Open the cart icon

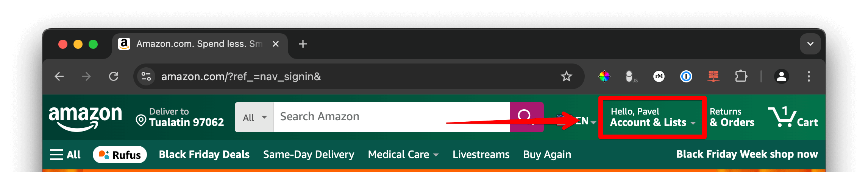pos(793,117)
